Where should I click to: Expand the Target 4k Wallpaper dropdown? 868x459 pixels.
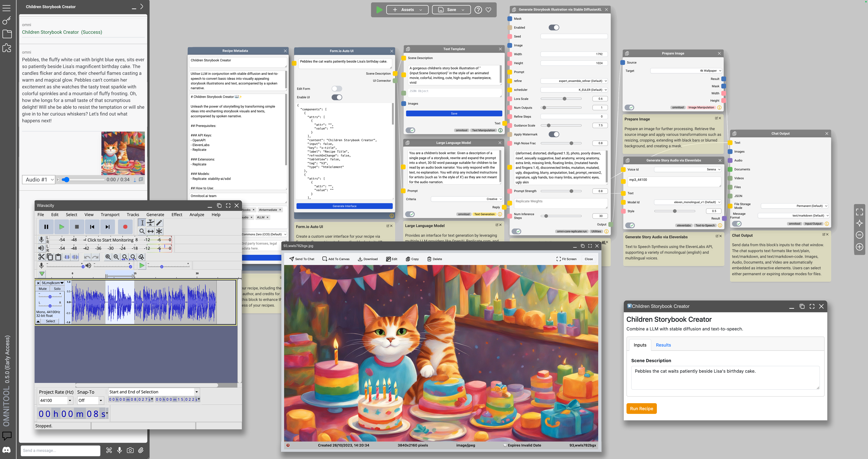[686, 71]
